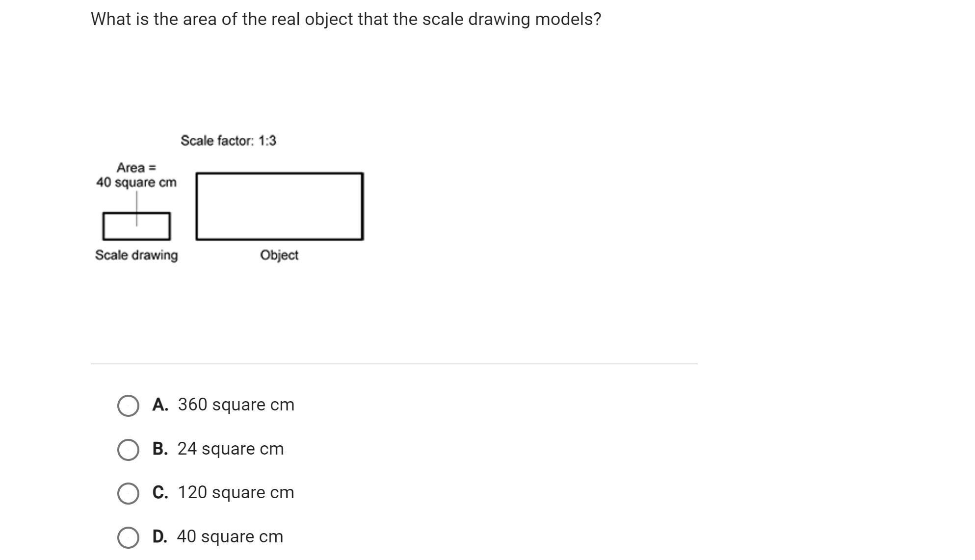This screenshot has height=560, width=975.
Task: Click the bold letter C label
Action: (x=160, y=492)
